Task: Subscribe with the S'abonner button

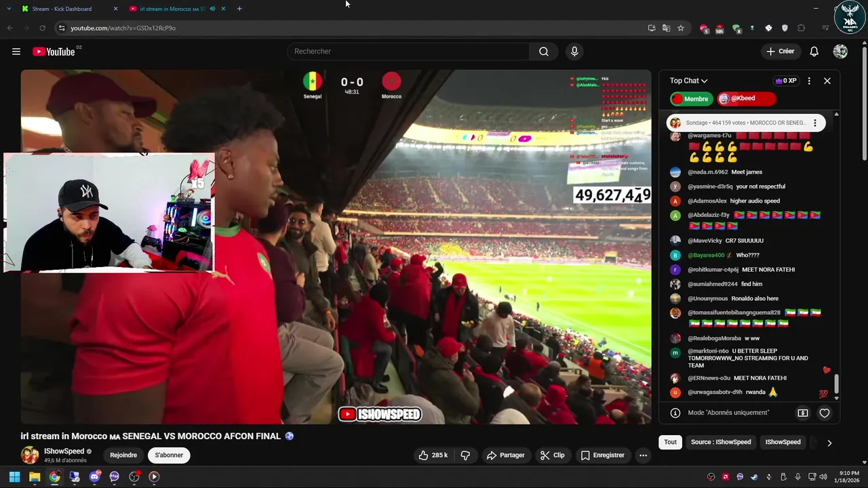Action: point(169,455)
